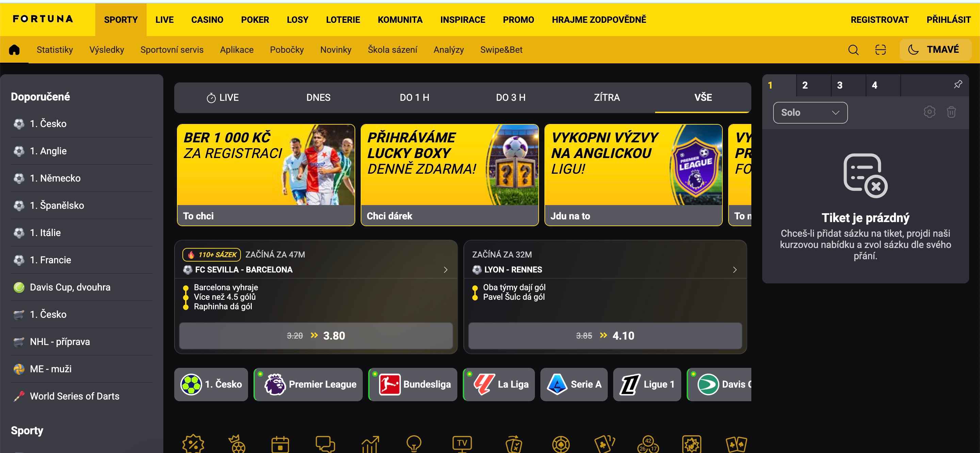This screenshot has height=453, width=980.
Task: Open the two poker cards icon
Action: tap(736, 444)
